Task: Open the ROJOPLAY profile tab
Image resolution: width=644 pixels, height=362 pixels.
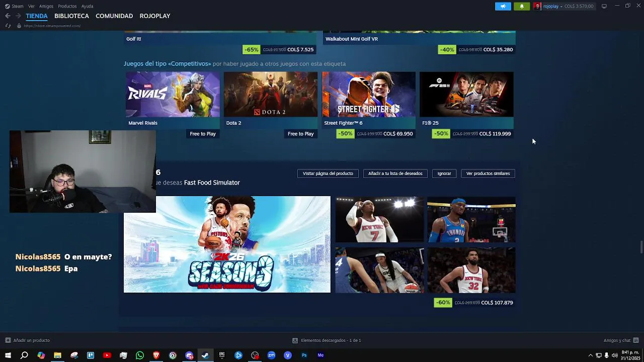Action: [x=155, y=16]
